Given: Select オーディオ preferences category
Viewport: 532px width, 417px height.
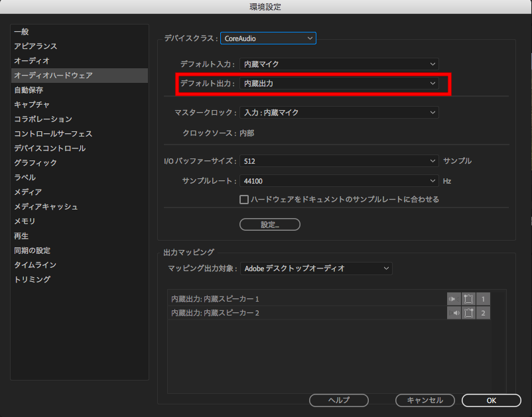Looking at the screenshot, I should pos(80,61).
